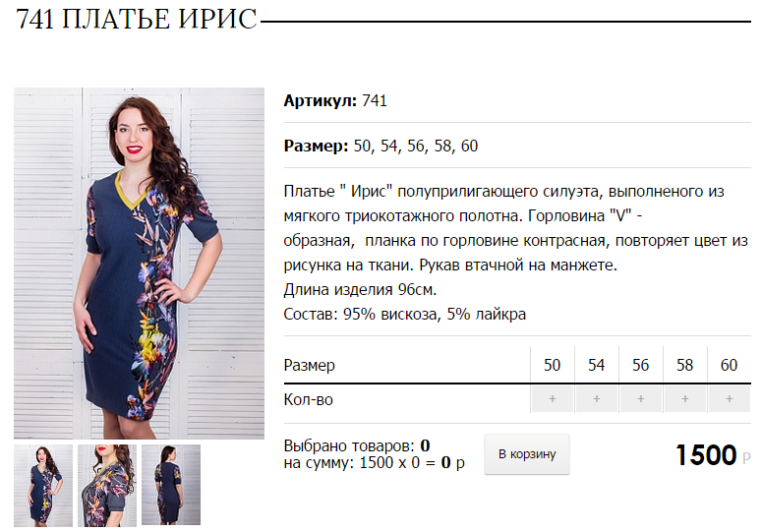Click the 741 ПЛАТЬЕ ИРИС title
The width and height of the screenshot is (762, 532).
(137, 20)
